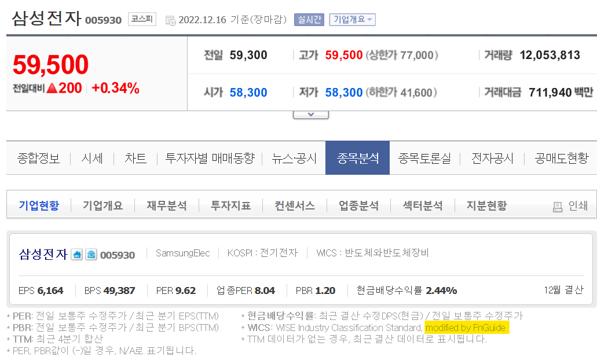Click the 전일 value 59,300
The image size is (597, 364).
[248, 55]
